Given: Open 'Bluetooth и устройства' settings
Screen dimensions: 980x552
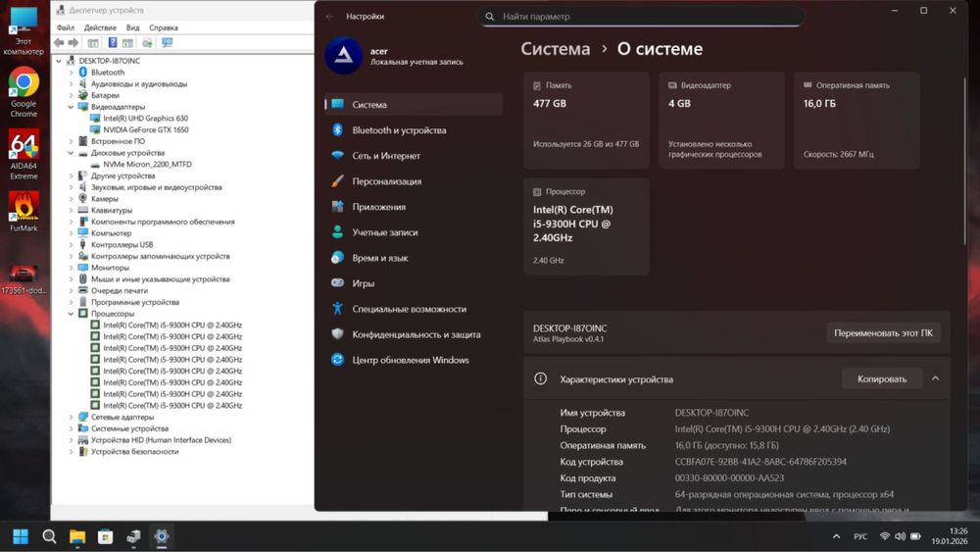Looking at the screenshot, I should pyautogui.click(x=414, y=130).
